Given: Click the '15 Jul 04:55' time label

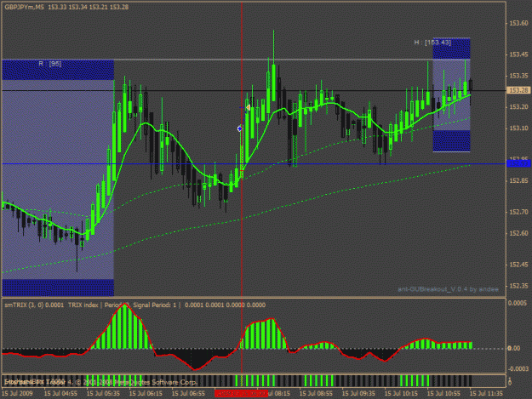Looking at the screenshot, I should (x=60, y=393).
